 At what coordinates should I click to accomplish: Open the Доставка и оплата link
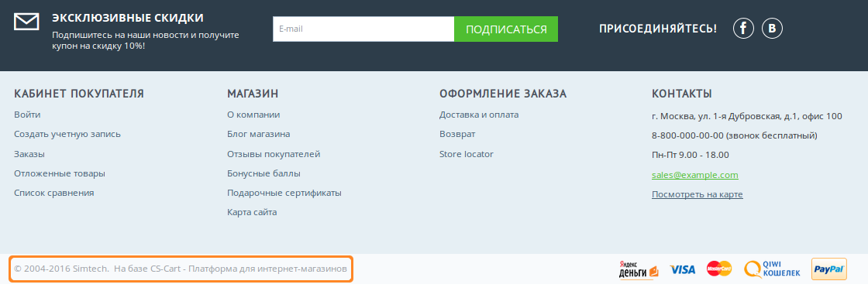click(479, 115)
